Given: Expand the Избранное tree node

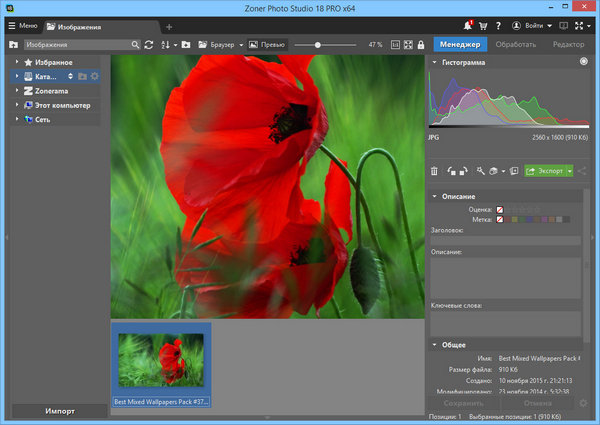Looking at the screenshot, I should tap(19, 62).
